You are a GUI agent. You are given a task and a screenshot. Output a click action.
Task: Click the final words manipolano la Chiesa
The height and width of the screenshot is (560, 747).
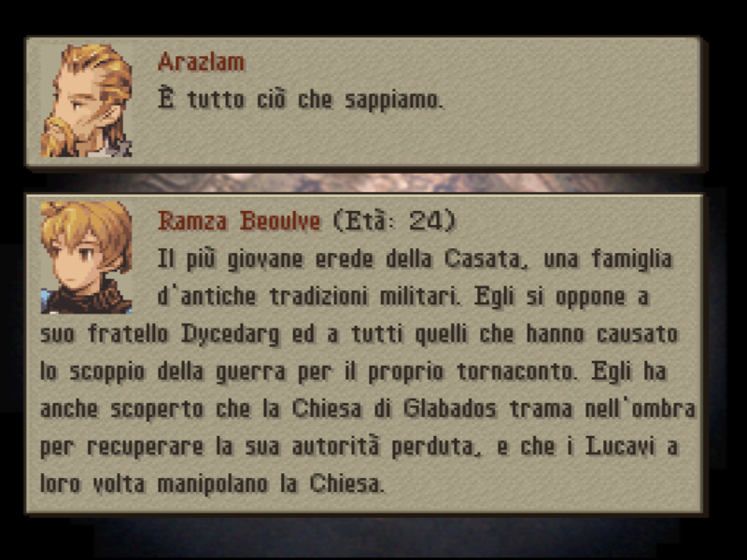270,483
